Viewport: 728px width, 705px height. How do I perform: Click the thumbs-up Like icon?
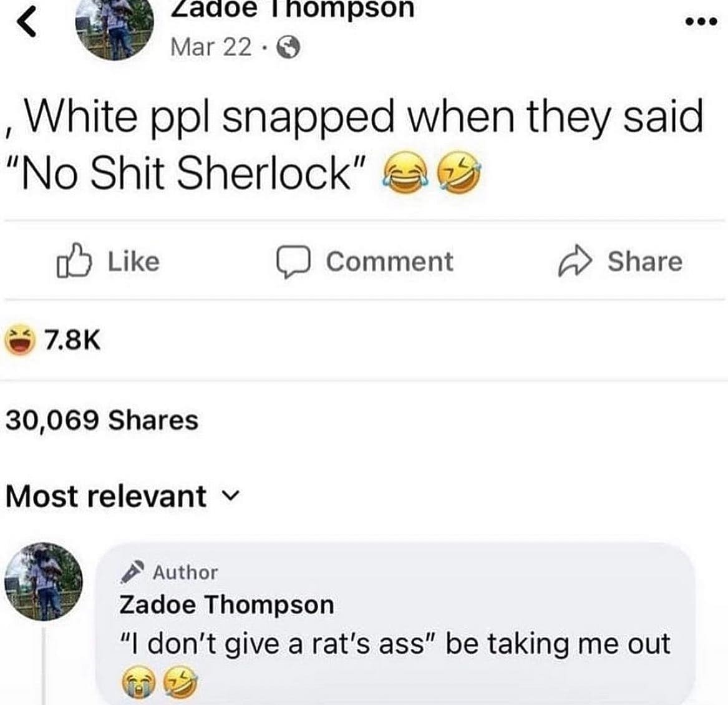(74, 261)
